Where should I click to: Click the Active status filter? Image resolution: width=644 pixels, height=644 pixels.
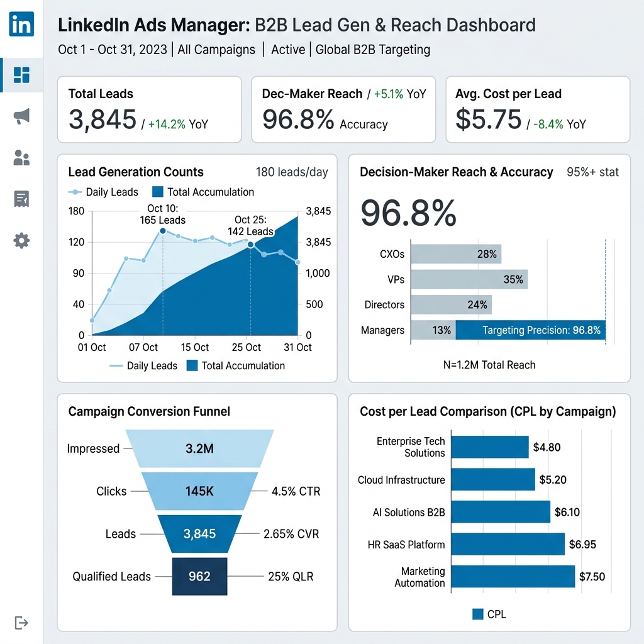point(288,50)
